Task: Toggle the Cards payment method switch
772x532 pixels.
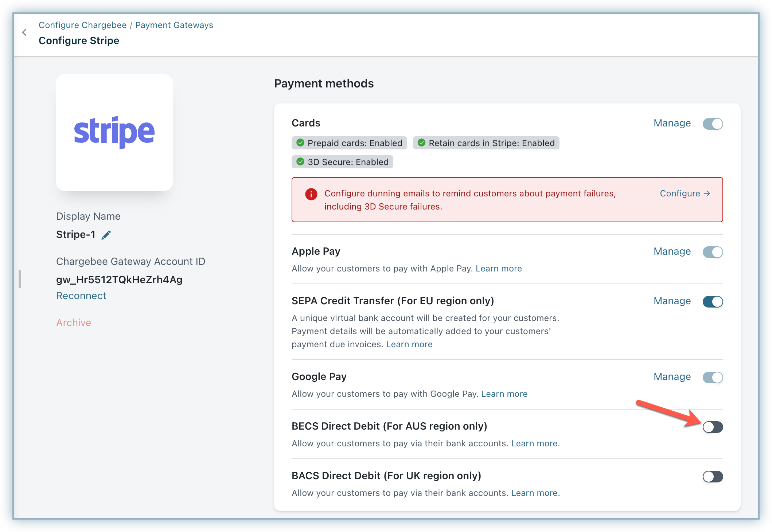Action: click(x=713, y=124)
